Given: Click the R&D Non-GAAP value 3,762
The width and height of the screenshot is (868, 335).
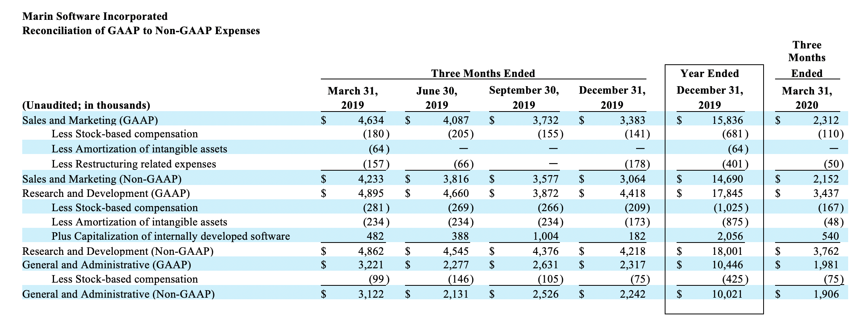Looking at the screenshot, I should [x=826, y=251].
